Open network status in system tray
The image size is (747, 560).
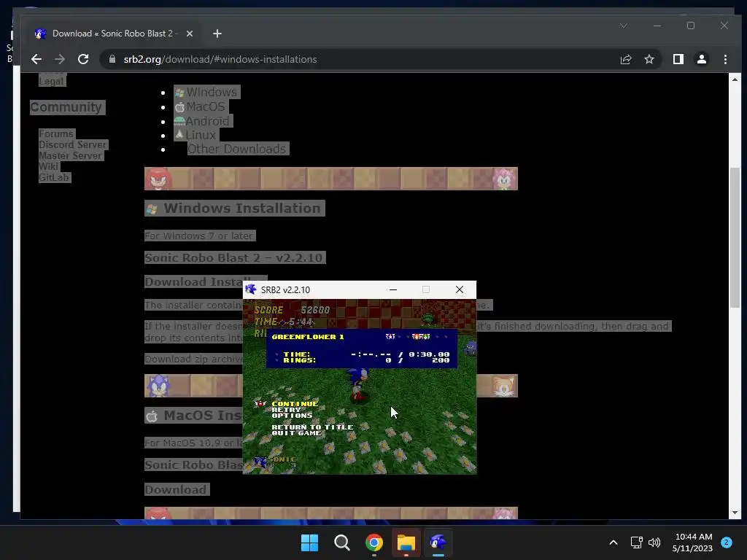636,542
